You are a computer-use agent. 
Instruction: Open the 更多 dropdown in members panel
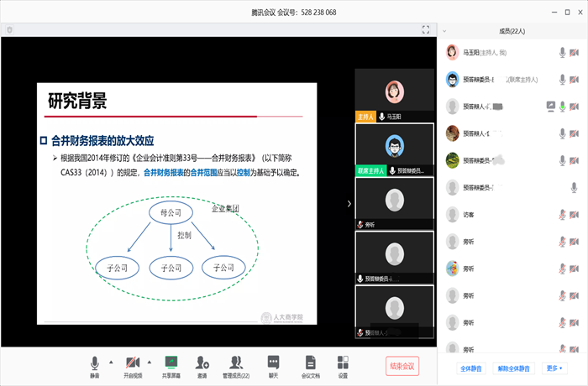(x=555, y=368)
